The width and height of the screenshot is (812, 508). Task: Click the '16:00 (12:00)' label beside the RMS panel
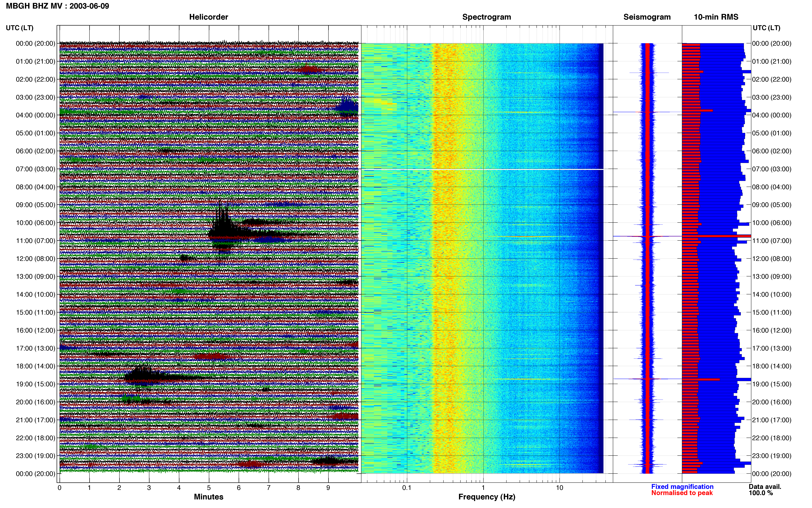772,330
